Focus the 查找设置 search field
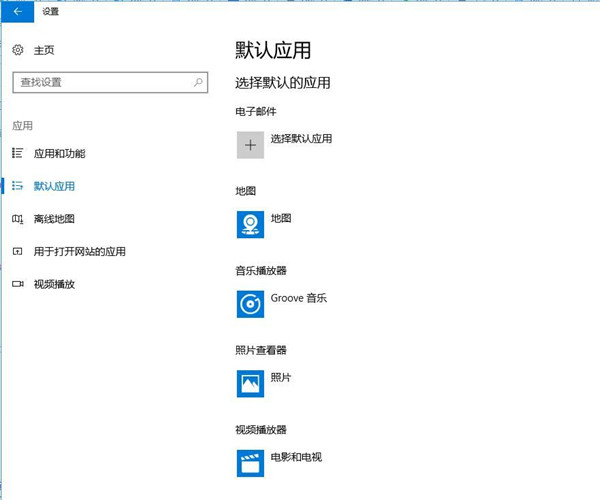This screenshot has height=500, width=600. tap(110, 82)
